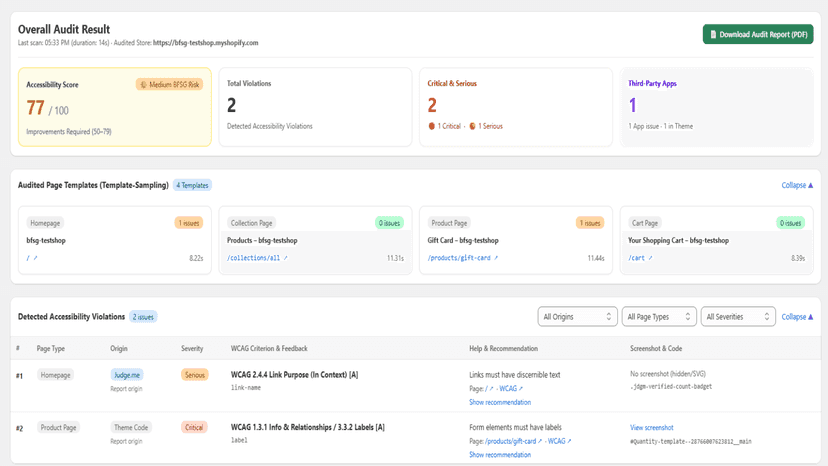Click the Severity column header
The image size is (828, 466).
pos(192,348)
